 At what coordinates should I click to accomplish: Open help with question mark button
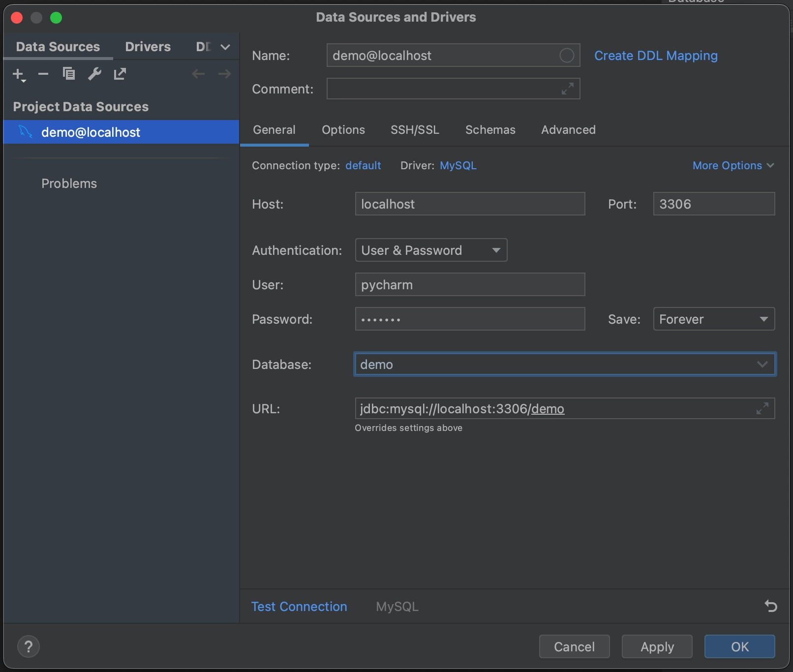(x=29, y=646)
